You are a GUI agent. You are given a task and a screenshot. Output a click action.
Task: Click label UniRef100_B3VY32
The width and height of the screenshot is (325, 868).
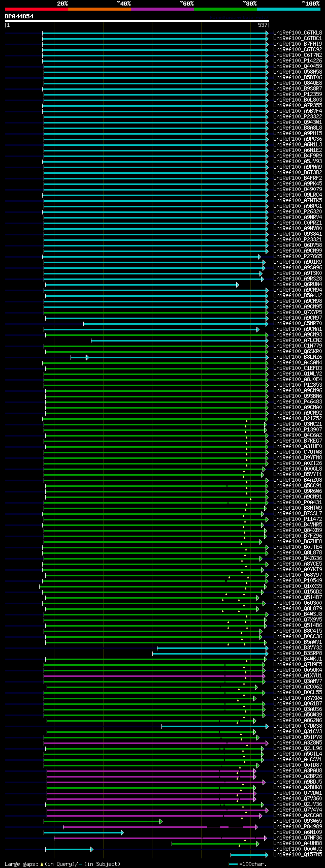(x=298, y=647)
